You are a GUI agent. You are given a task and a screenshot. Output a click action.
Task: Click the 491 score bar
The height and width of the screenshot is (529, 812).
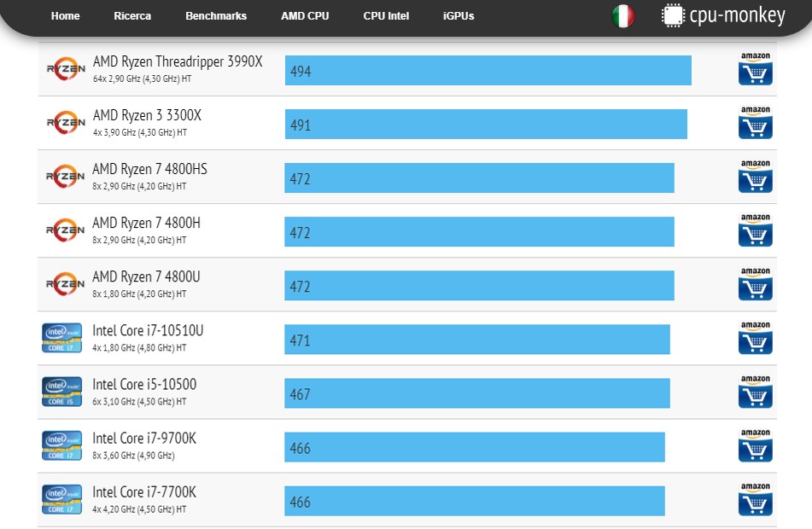487,125
